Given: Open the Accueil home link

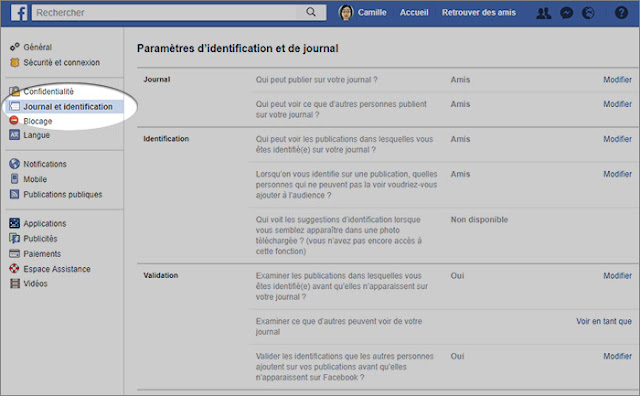Looking at the screenshot, I should 414,13.
